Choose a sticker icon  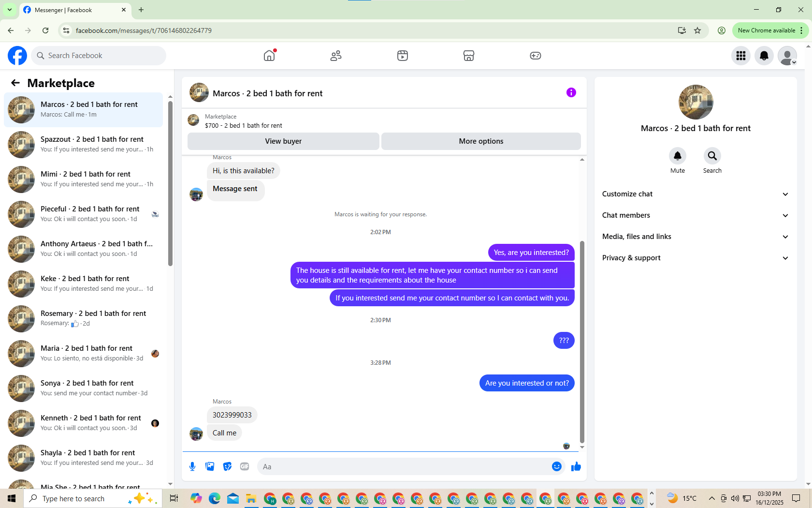point(227,466)
